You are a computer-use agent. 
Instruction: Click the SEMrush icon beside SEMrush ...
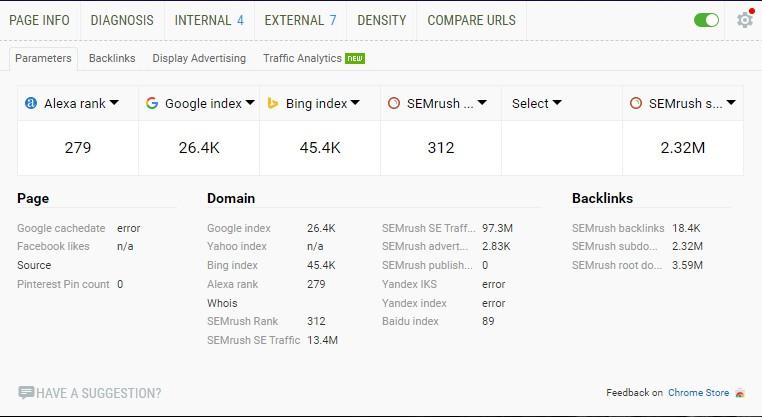point(394,103)
